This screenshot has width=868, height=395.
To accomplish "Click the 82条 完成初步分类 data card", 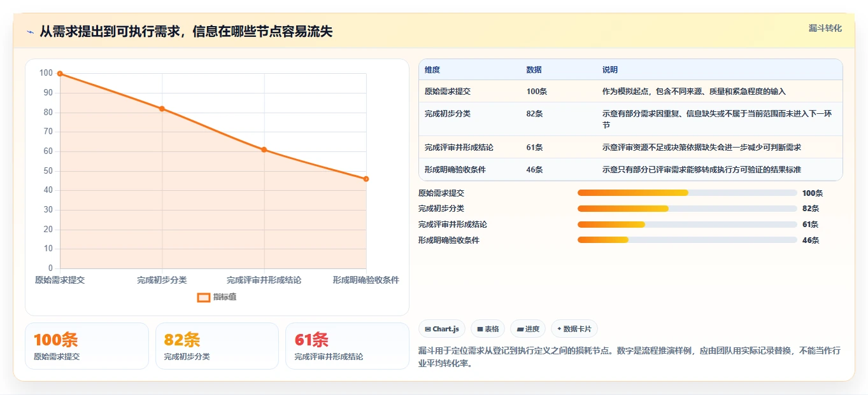I will point(217,346).
